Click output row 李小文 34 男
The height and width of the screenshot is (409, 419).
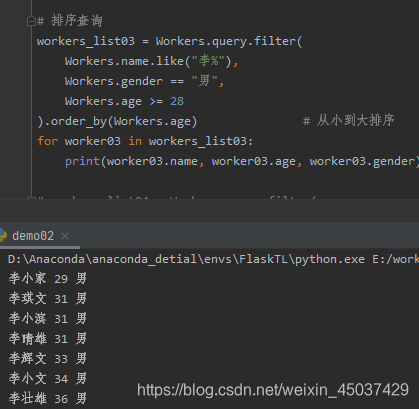[x=48, y=378]
